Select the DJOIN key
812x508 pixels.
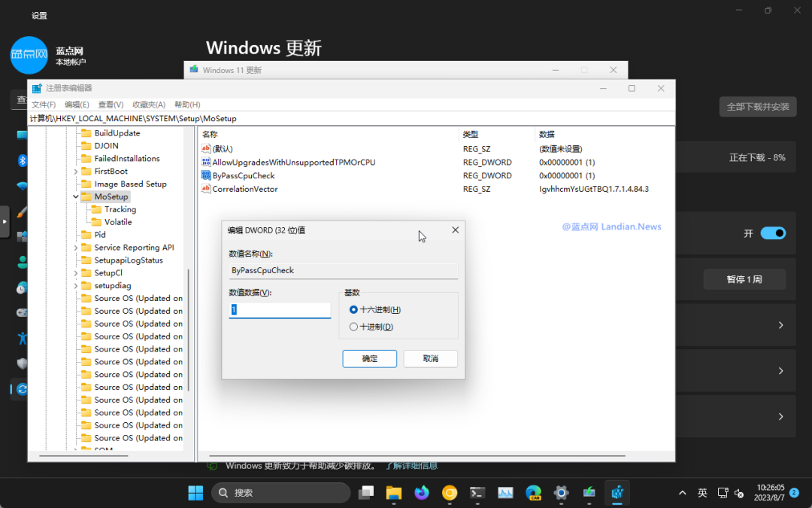pos(106,146)
